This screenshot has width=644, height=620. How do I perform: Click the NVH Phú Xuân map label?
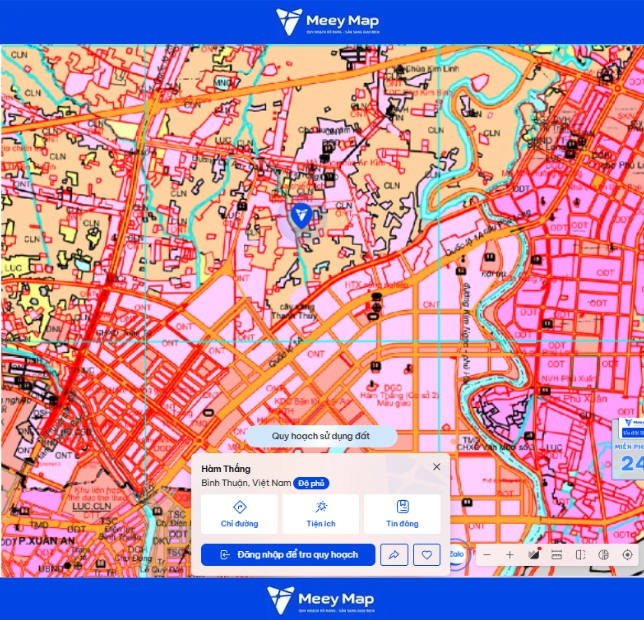pos(568,379)
